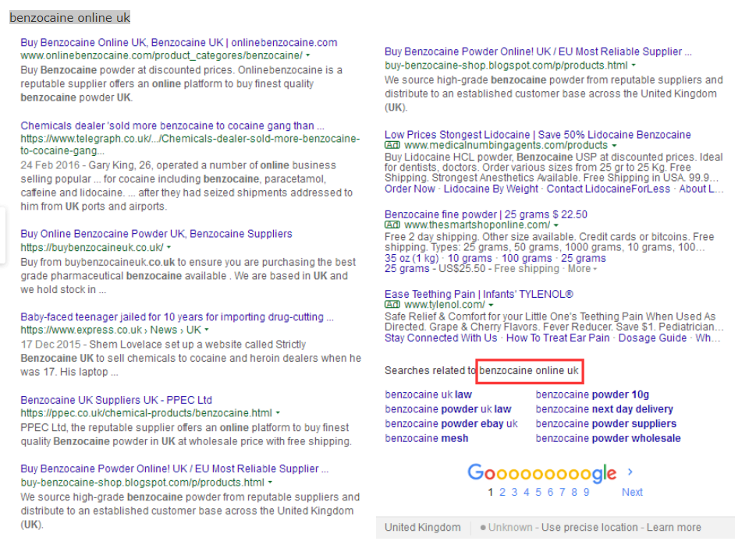Open top-right 'Buy Benzocaine Powder Online! UK / EU' result
This screenshot has width=756, height=541.
coord(538,51)
